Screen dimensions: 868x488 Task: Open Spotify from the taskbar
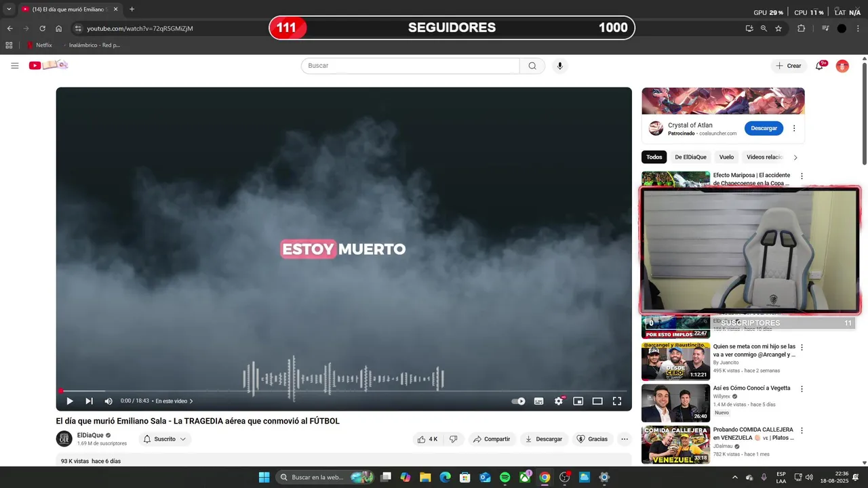point(505,477)
